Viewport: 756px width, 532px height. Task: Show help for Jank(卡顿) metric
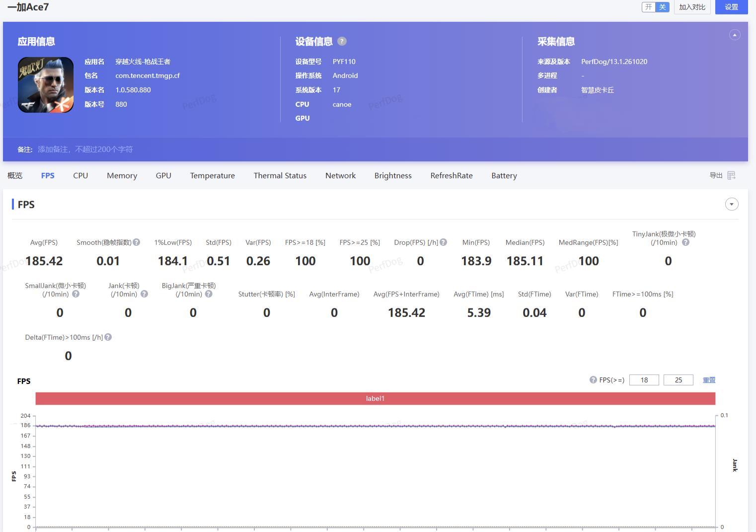pos(144,294)
